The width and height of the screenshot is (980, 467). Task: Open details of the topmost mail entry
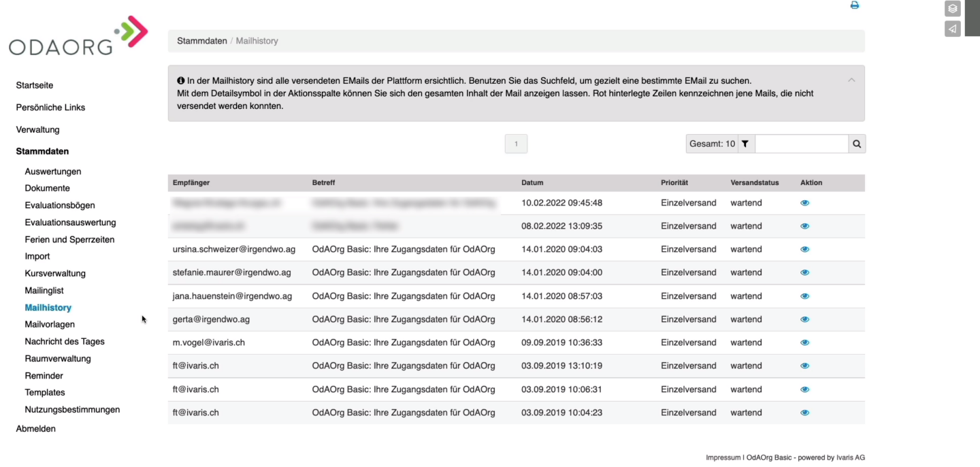tap(805, 202)
